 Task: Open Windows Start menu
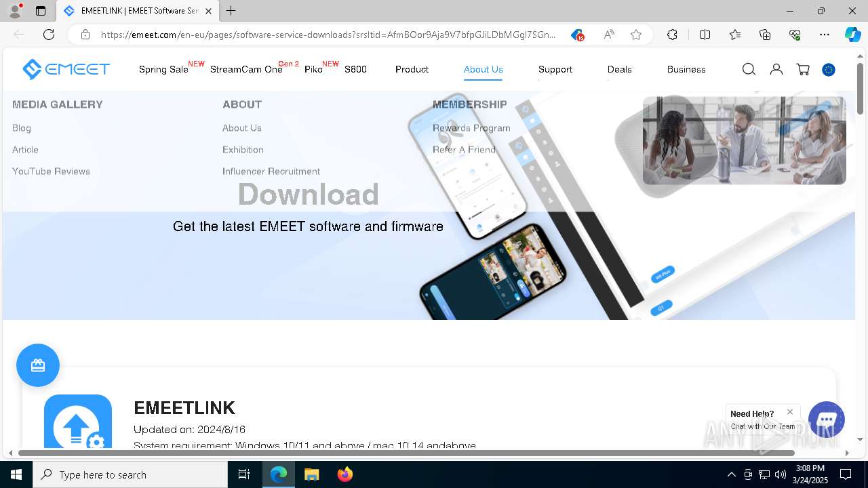pos(16,474)
